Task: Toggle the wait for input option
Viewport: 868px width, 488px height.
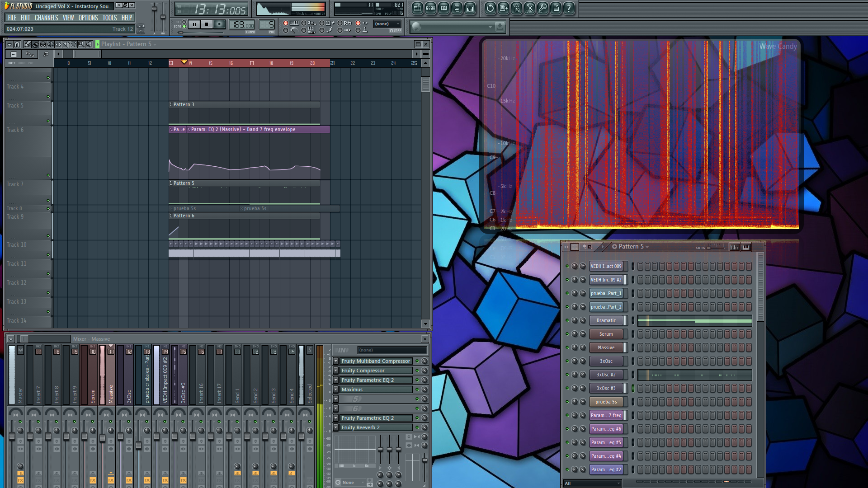Action: coord(304,30)
